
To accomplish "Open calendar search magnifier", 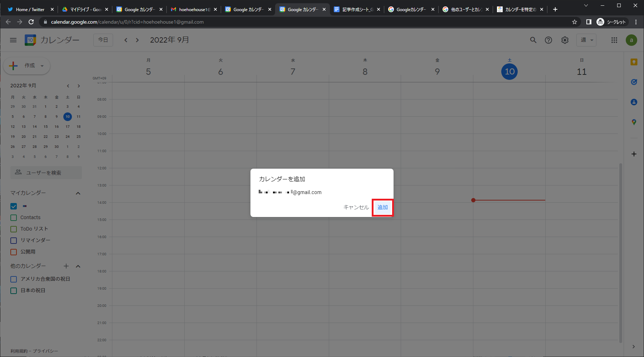I will (533, 40).
